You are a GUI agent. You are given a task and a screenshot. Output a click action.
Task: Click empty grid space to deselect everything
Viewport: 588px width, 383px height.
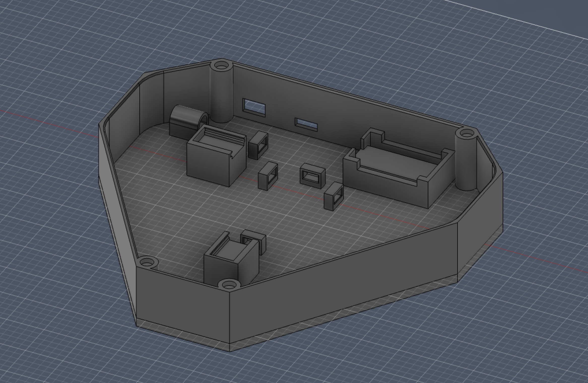(529, 76)
